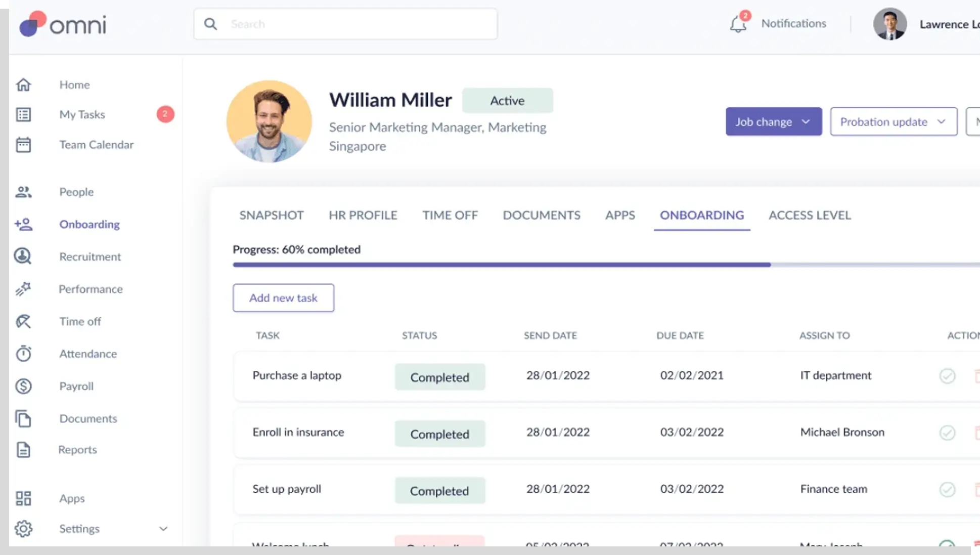This screenshot has width=980, height=555.
Task: Toggle Set up payroll check circle
Action: pyautogui.click(x=947, y=489)
